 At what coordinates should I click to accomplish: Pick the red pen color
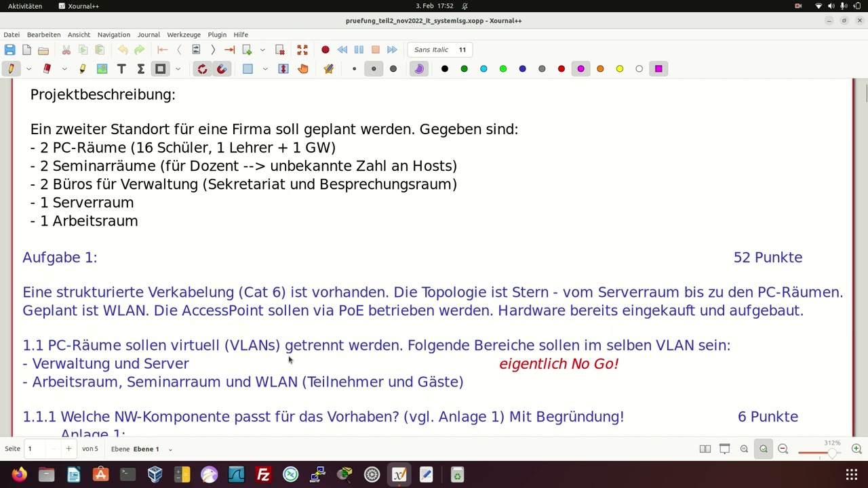561,68
